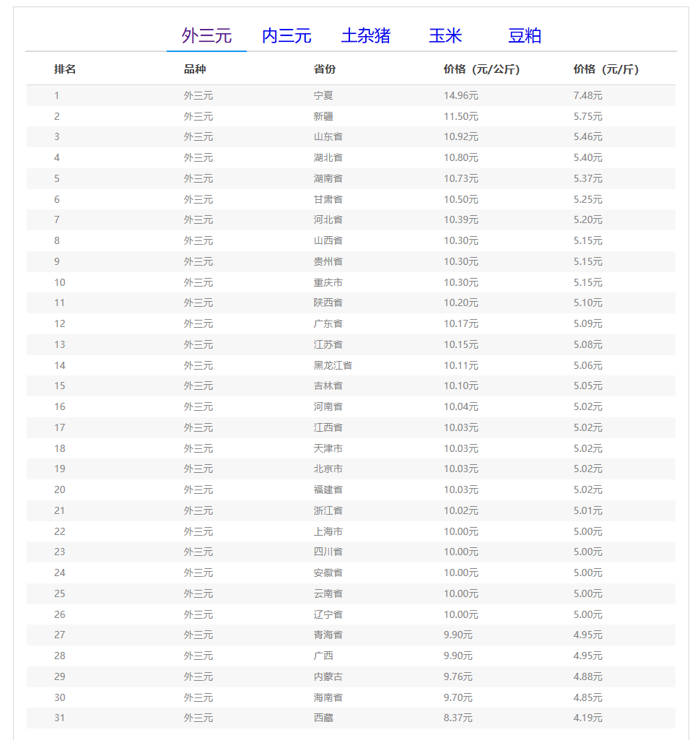
Task: Click the 新疆 province cell
Action: click(323, 116)
